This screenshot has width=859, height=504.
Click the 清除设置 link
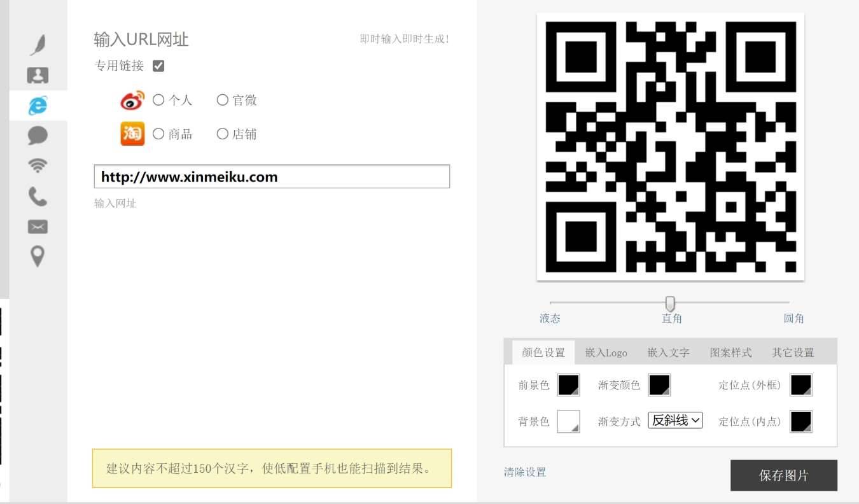(x=525, y=472)
